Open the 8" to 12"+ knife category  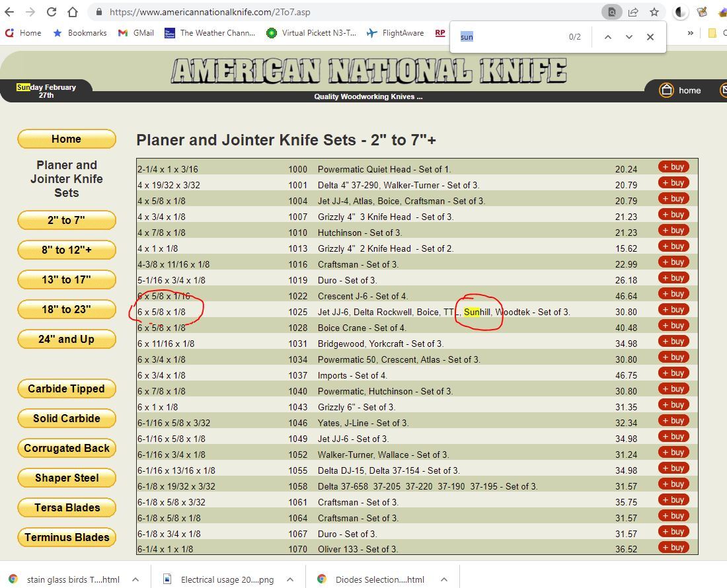click(67, 250)
